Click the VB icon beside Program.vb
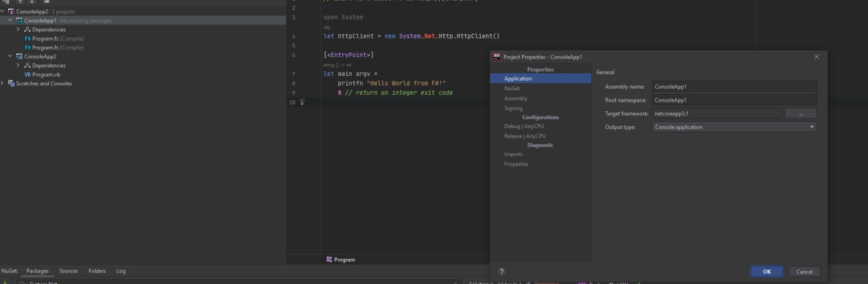 (x=28, y=75)
